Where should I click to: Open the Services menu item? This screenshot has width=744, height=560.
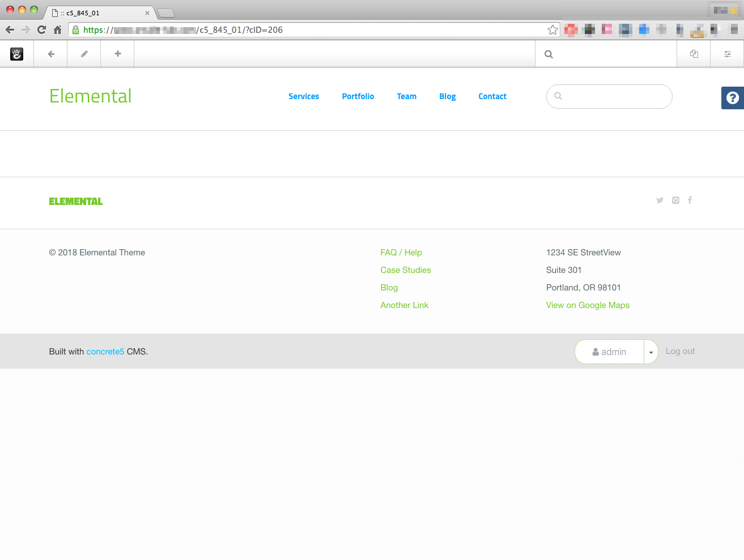(304, 96)
